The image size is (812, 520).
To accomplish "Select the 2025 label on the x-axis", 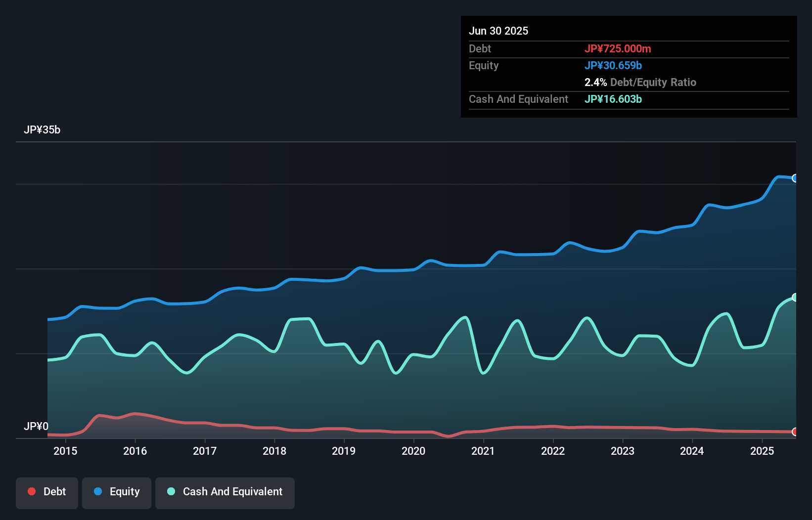I will point(762,451).
